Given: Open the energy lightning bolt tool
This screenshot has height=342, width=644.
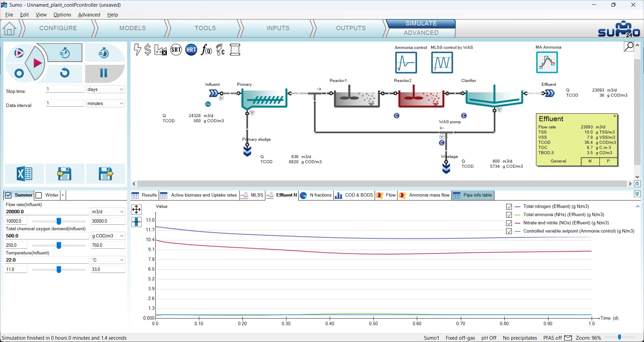Looking at the screenshot, I should coord(137,50).
